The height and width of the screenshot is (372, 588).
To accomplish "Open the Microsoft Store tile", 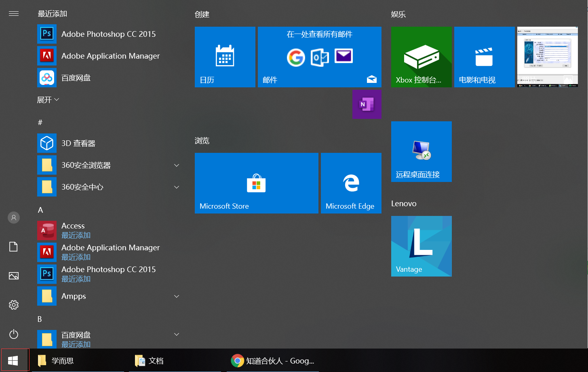I will pyautogui.click(x=257, y=183).
